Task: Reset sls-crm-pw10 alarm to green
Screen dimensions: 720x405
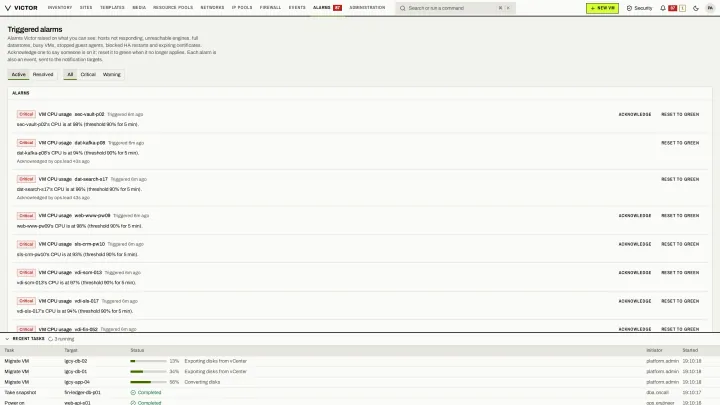Action: (x=680, y=244)
